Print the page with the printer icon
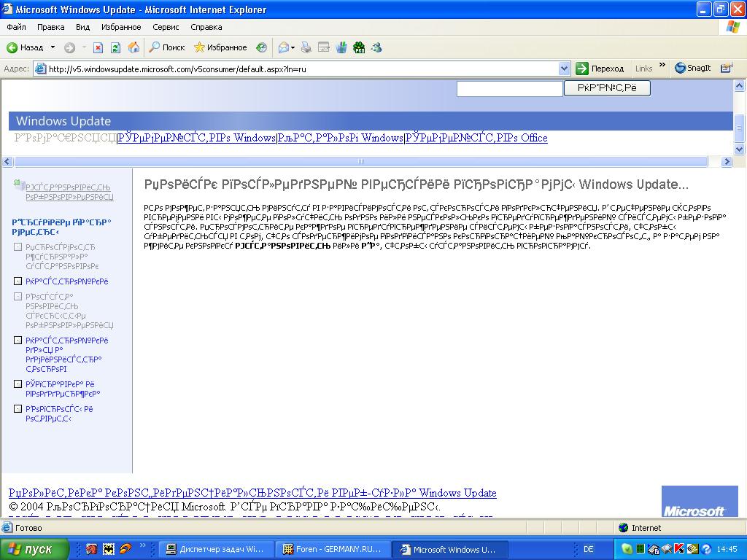747x560 pixels. click(306, 47)
